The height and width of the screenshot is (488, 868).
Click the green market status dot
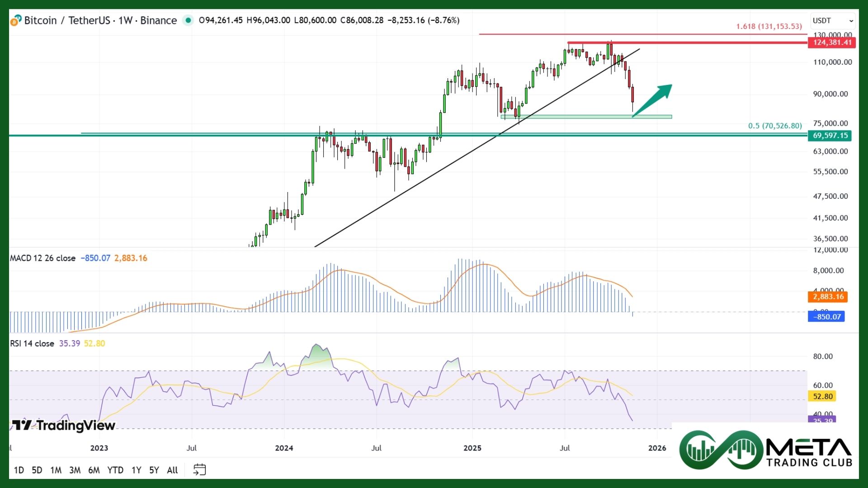(188, 20)
